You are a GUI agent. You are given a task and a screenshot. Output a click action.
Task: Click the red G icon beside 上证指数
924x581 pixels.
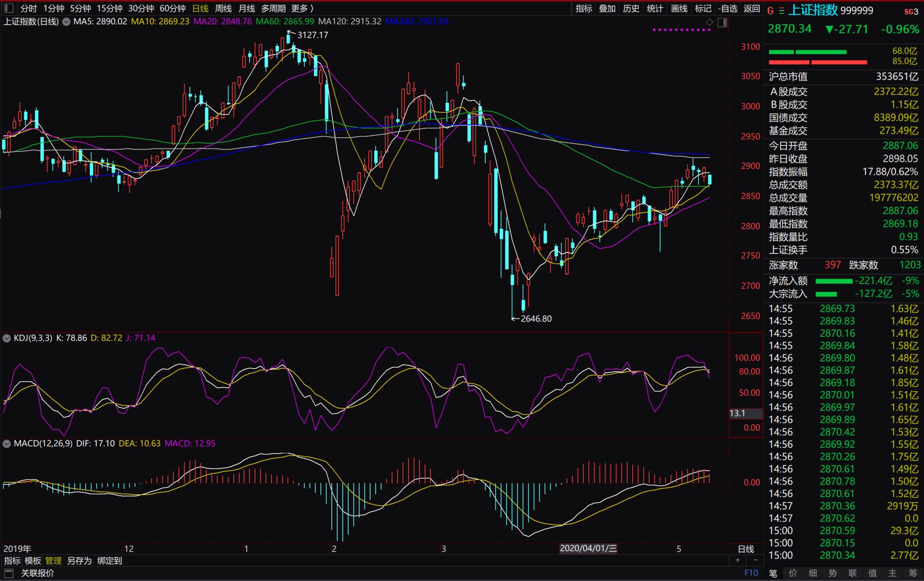pos(770,11)
